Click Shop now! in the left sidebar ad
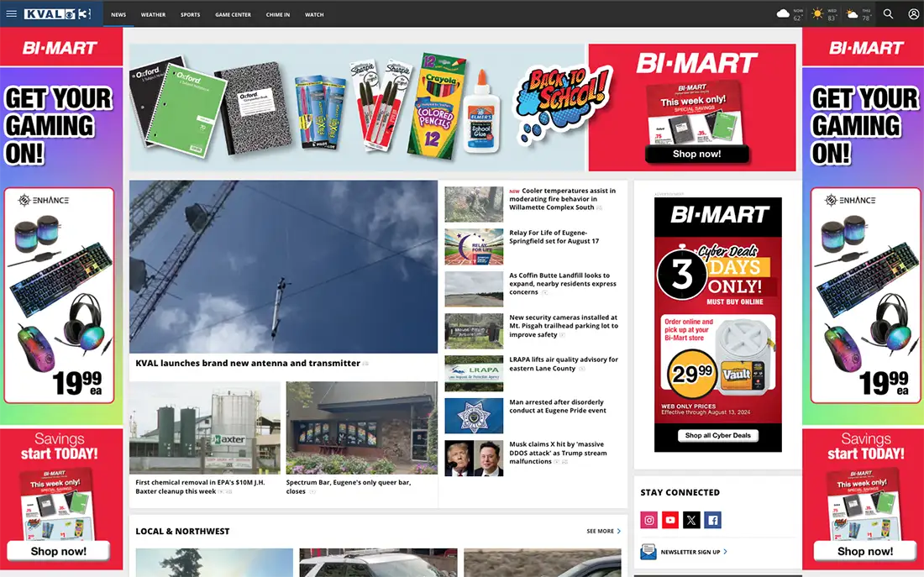Image resolution: width=924 pixels, height=577 pixels. point(58,551)
